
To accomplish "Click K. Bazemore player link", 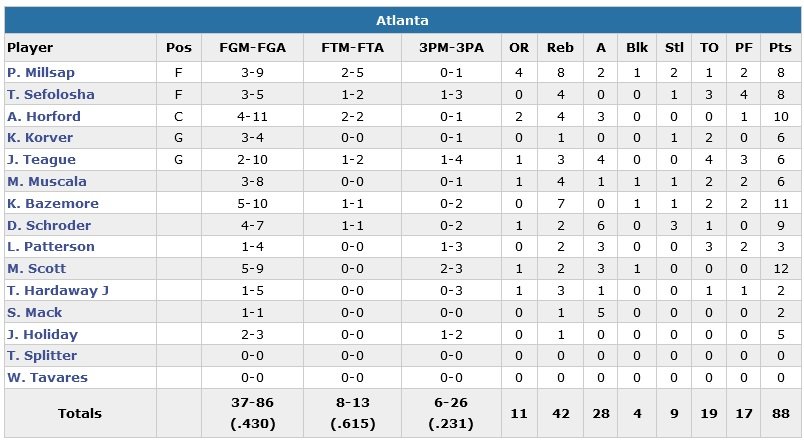I will pyautogui.click(x=51, y=203).
